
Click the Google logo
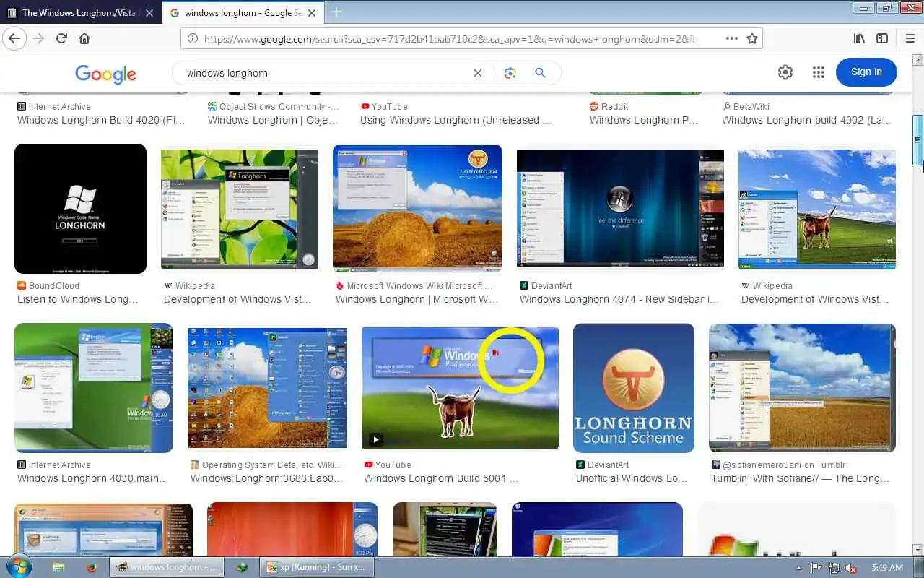[x=105, y=74]
